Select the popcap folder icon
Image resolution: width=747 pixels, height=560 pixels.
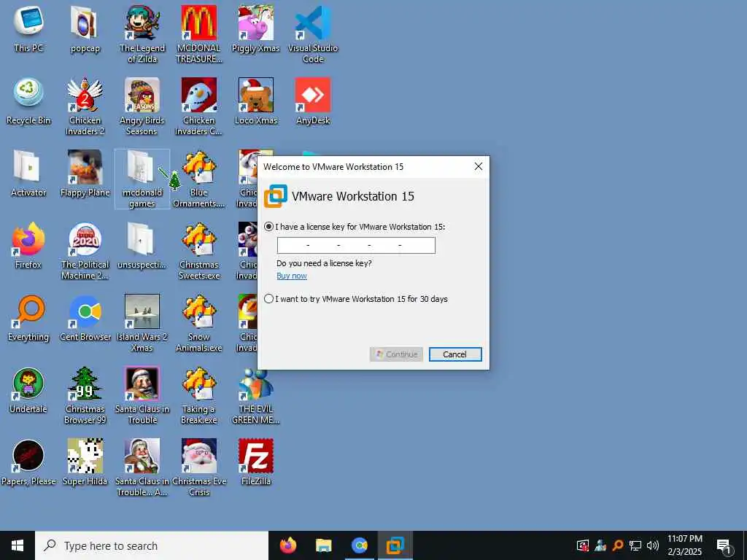click(85, 29)
